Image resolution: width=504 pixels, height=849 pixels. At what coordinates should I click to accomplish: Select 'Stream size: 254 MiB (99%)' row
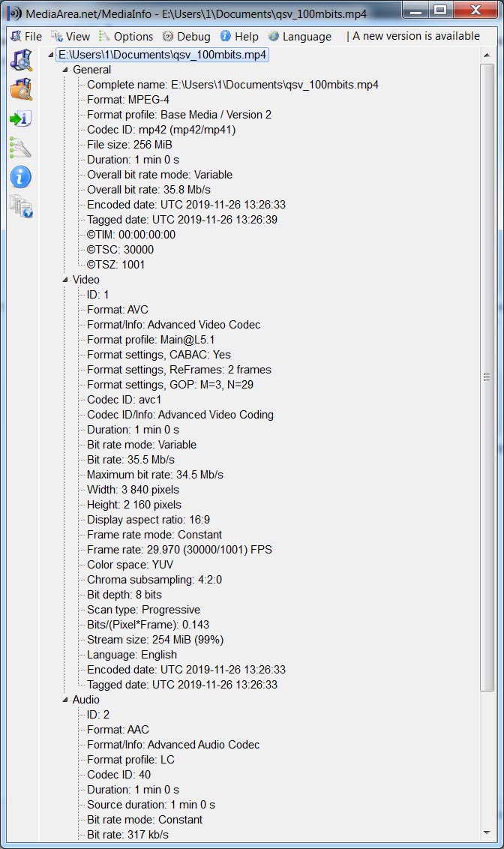click(x=155, y=640)
